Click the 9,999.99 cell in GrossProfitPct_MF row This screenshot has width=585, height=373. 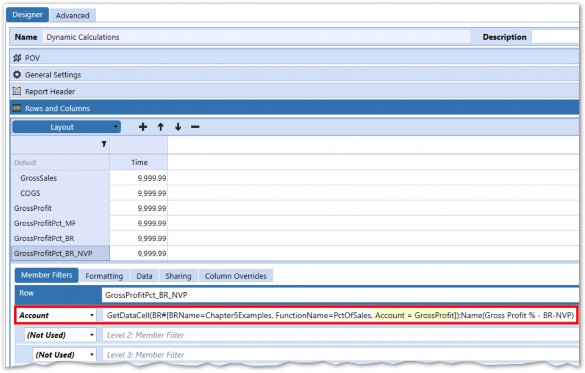pos(139,223)
